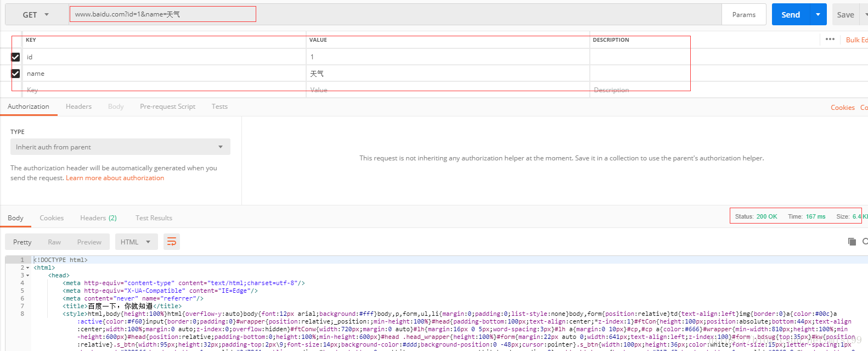868x351 pixels.
Task: Open the HTML format dropdown
Action: tap(136, 242)
